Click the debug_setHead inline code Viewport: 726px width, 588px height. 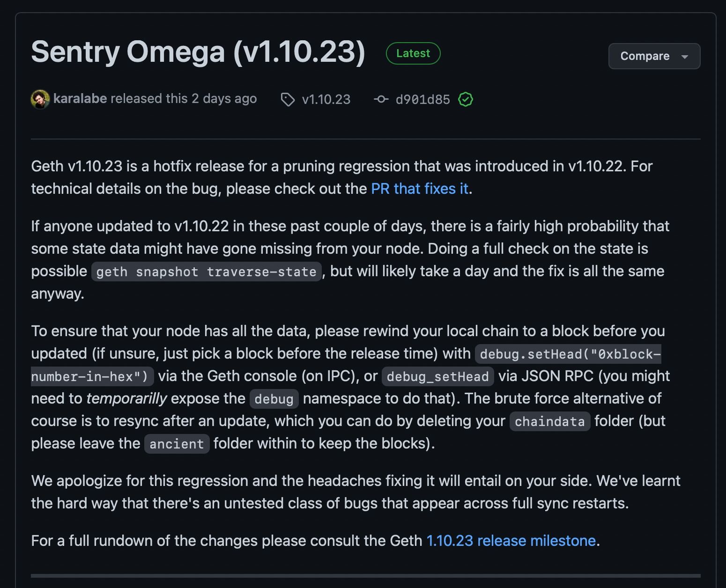[x=437, y=376]
